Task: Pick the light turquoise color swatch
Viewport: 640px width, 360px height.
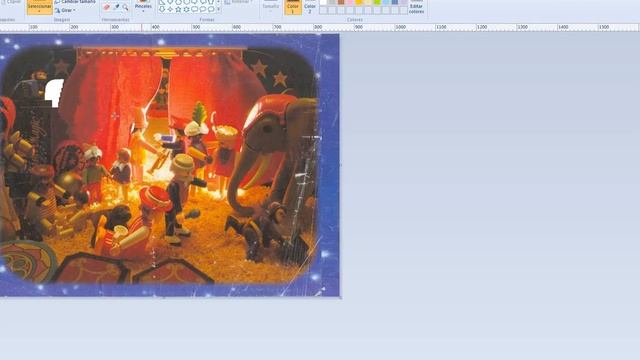Action: (386, 2)
